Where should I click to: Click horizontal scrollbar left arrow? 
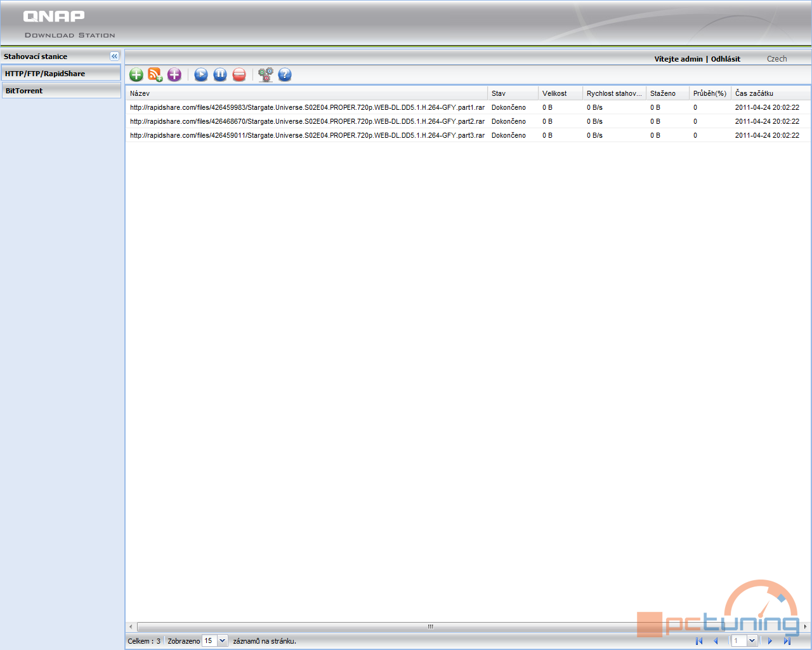(x=131, y=627)
